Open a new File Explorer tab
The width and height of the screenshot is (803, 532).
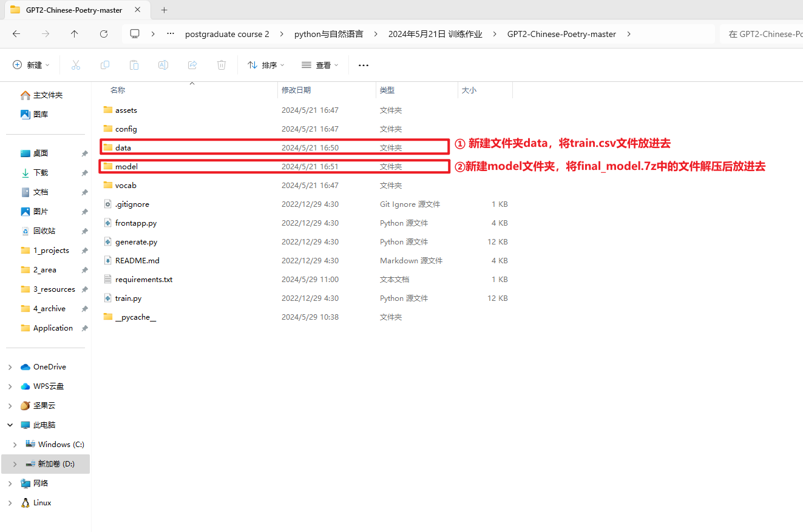coord(164,10)
